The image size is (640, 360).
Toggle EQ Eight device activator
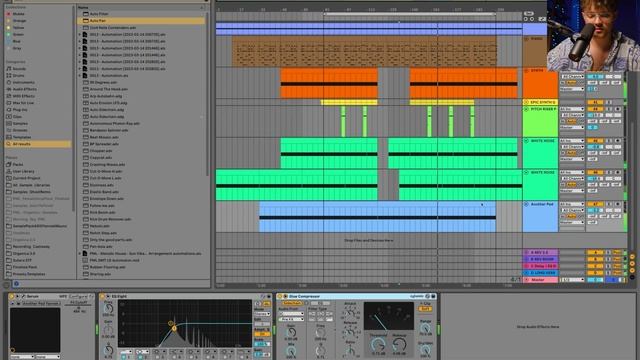click(103, 296)
